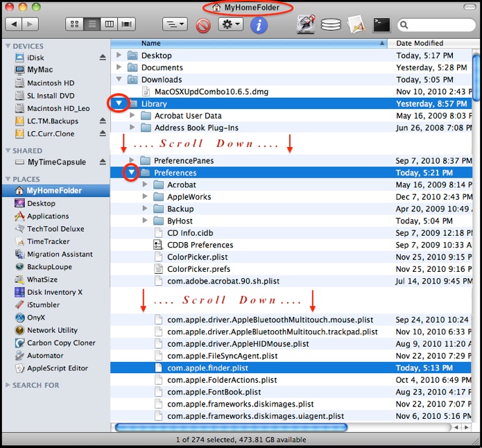Screen dimensions: 482x448
Task: Expand the Acrobat User Data folder
Action: pyautogui.click(x=132, y=115)
